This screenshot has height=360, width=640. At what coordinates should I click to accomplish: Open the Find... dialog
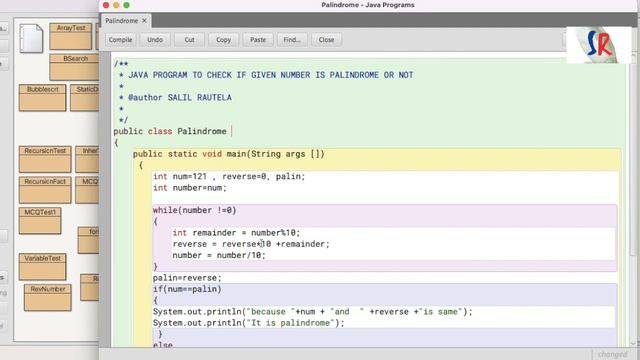pyautogui.click(x=292, y=40)
